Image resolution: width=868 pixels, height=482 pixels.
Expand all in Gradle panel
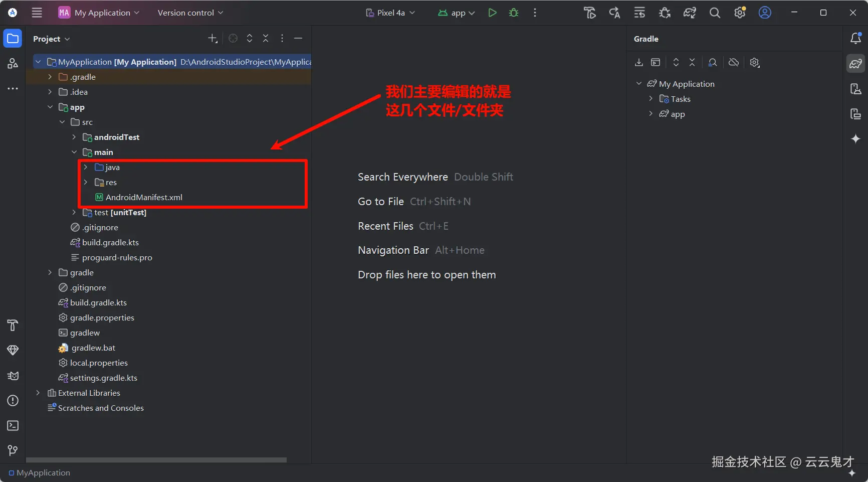(676, 63)
